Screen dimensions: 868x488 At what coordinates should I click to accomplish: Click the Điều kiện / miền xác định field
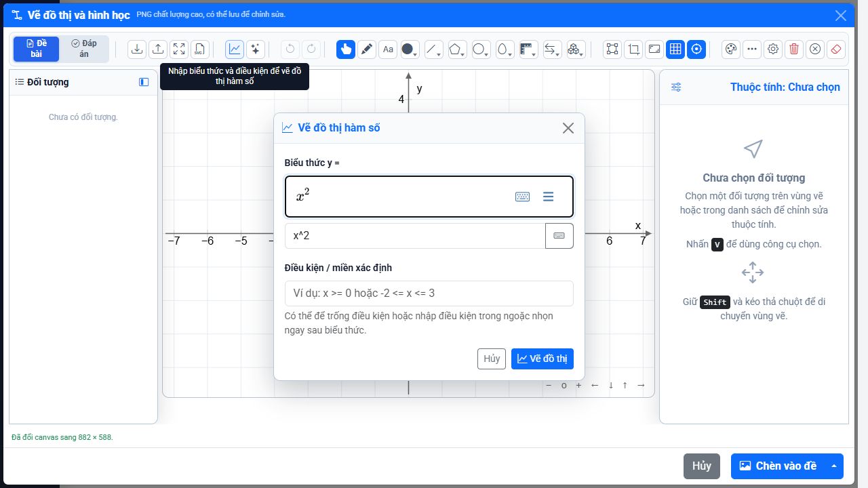(x=429, y=293)
